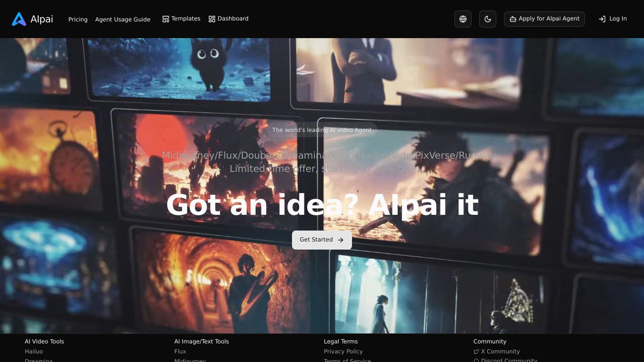Click the "Community" footer heading

point(490,342)
